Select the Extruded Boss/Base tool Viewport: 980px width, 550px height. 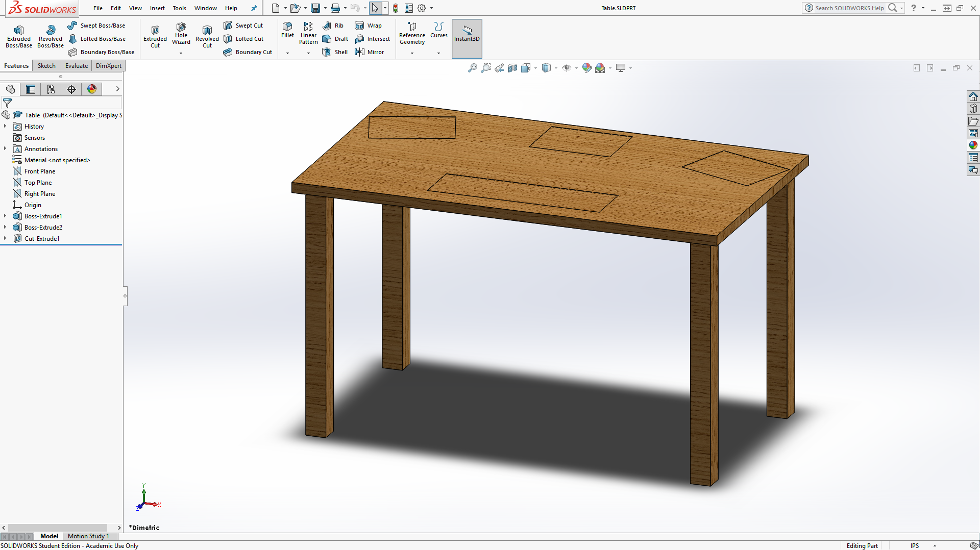[x=19, y=36]
